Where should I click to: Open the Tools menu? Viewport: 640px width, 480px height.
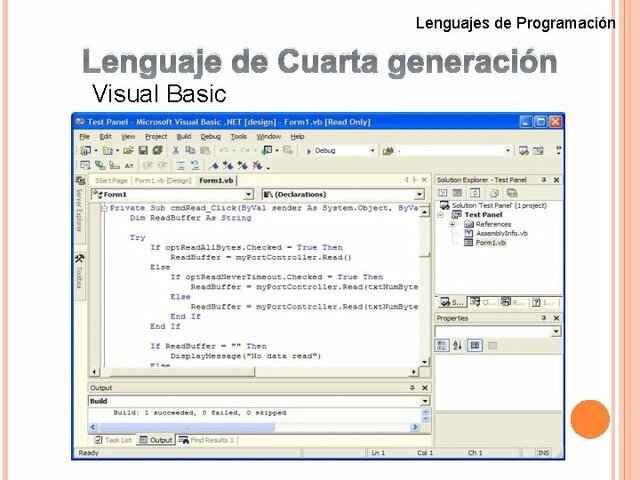pos(238,136)
